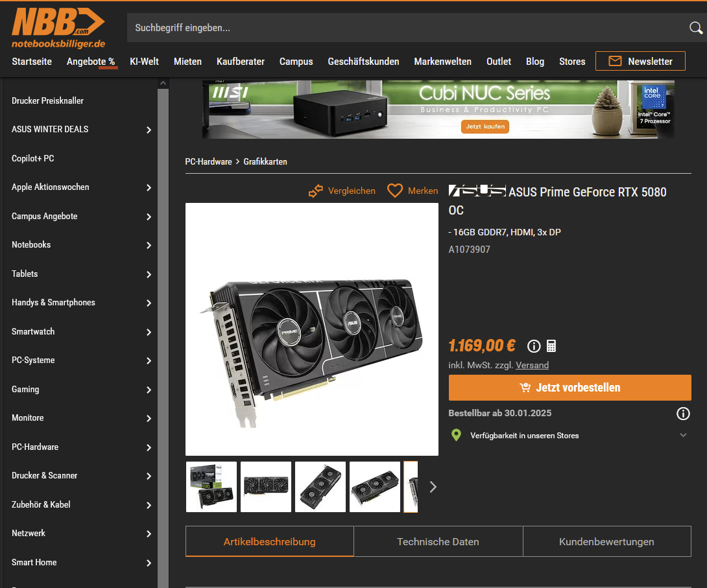Open Copilot+ PC in the sidebar
Viewport: 707px width, 588px height.
[33, 159]
